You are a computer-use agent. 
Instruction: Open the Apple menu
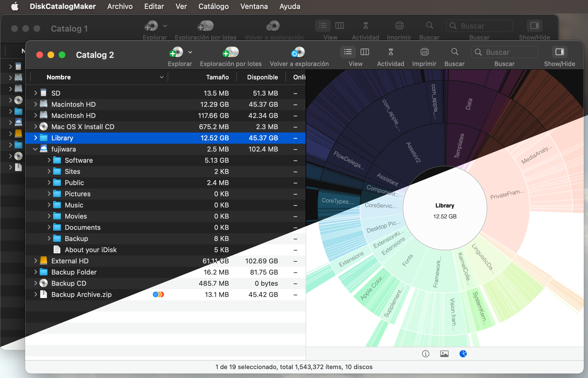click(15, 6)
